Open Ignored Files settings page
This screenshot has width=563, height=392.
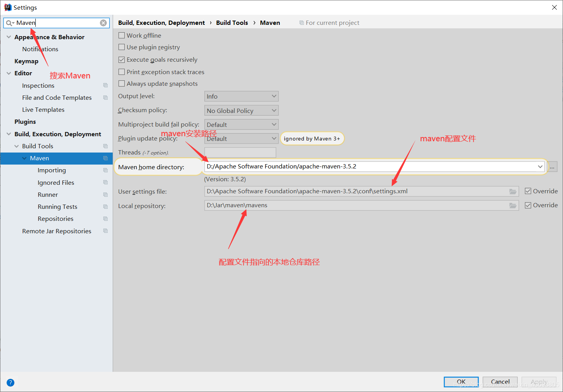point(56,182)
